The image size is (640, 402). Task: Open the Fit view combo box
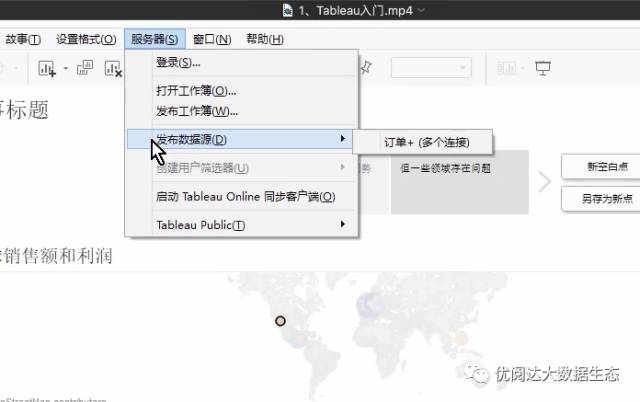coord(431,68)
